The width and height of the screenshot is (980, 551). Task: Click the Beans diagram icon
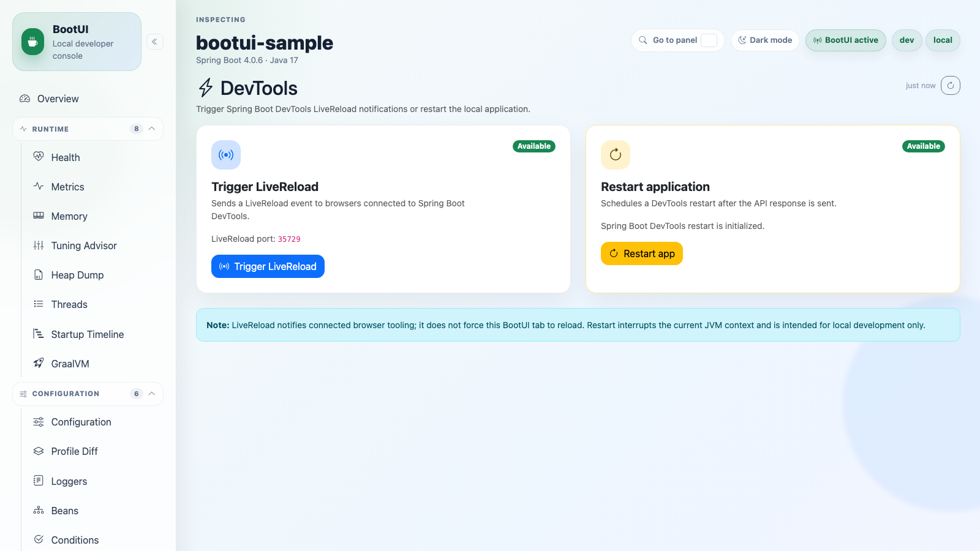[x=39, y=510]
